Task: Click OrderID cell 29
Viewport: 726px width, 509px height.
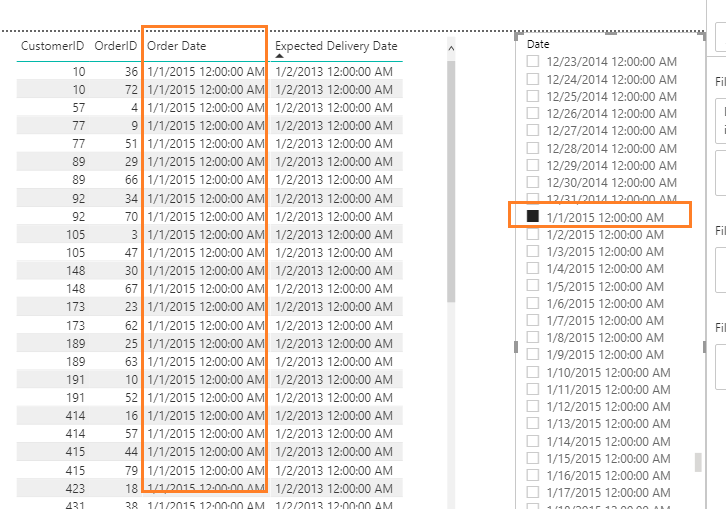Action: (x=131, y=162)
